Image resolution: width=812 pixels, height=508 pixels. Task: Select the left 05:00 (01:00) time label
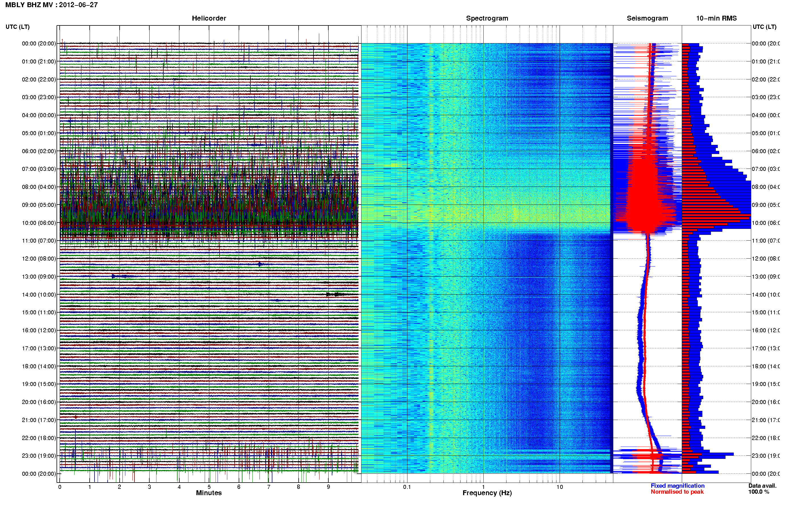point(39,133)
